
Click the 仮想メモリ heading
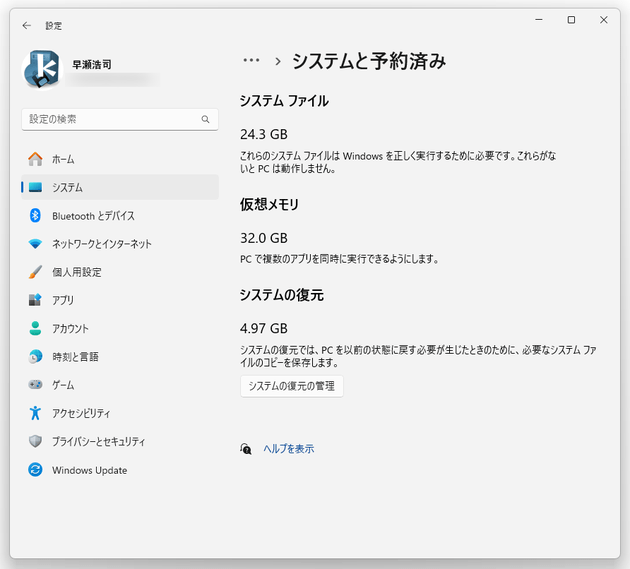(269, 205)
